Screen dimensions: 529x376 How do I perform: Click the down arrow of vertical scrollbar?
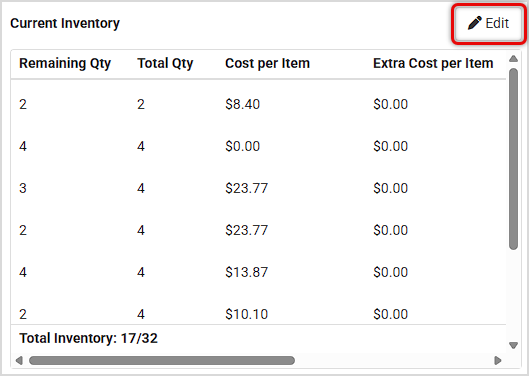click(513, 345)
